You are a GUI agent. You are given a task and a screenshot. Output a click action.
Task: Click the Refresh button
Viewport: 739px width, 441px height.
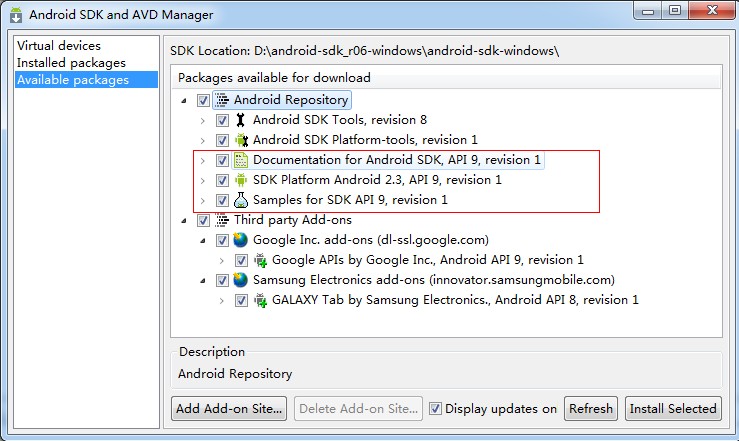pyautogui.click(x=591, y=408)
